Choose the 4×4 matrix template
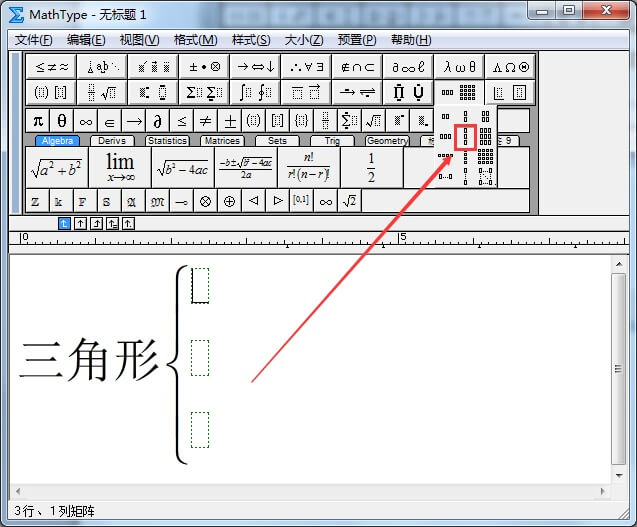637x527 pixels. 485,156
